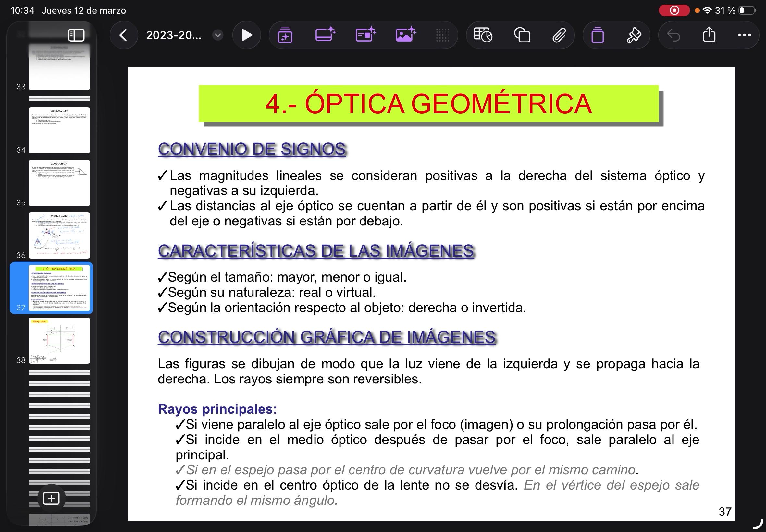Click the undo arrow

(x=673, y=35)
